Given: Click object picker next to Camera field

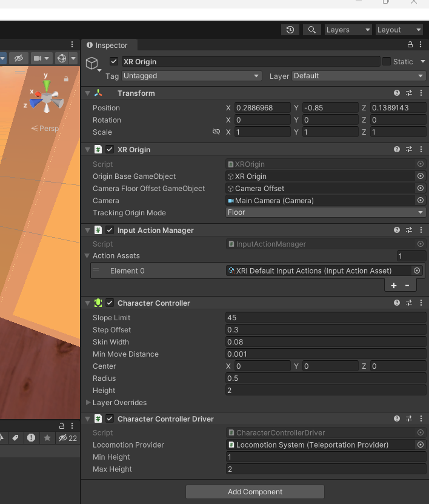Looking at the screenshot, I should click(421, 201).
